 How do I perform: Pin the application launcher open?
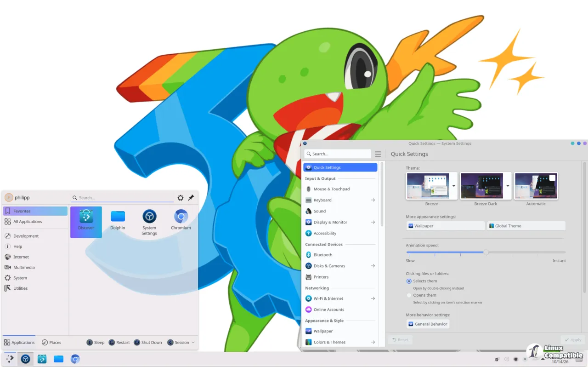point(191,198)
